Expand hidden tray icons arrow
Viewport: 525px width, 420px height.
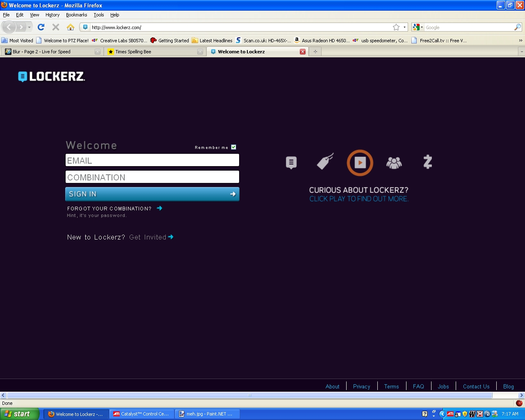(x=442, y=414)
